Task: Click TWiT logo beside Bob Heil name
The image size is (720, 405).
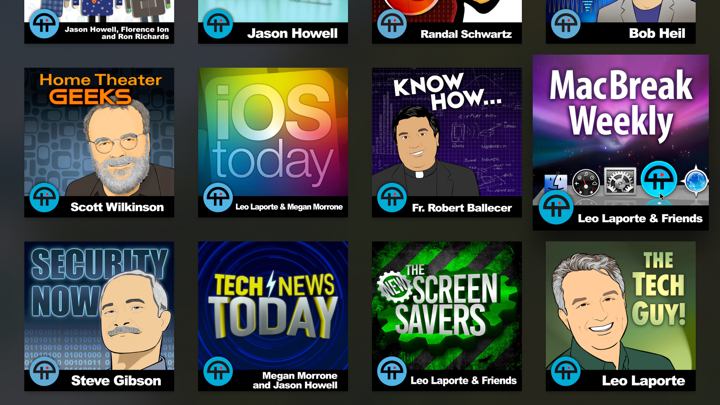Action: click(x=566, y=24)
